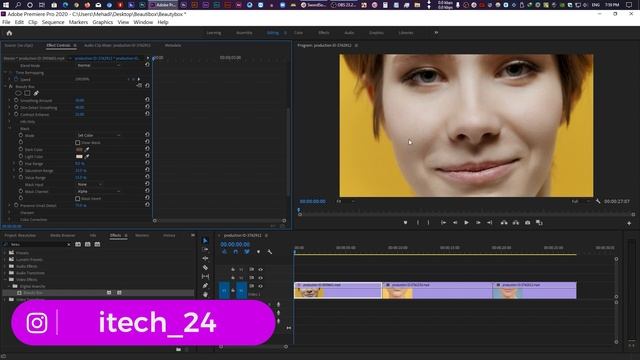
Task: Open the Program monitor Fit zoom dropdown
Action: click(345, 201)
